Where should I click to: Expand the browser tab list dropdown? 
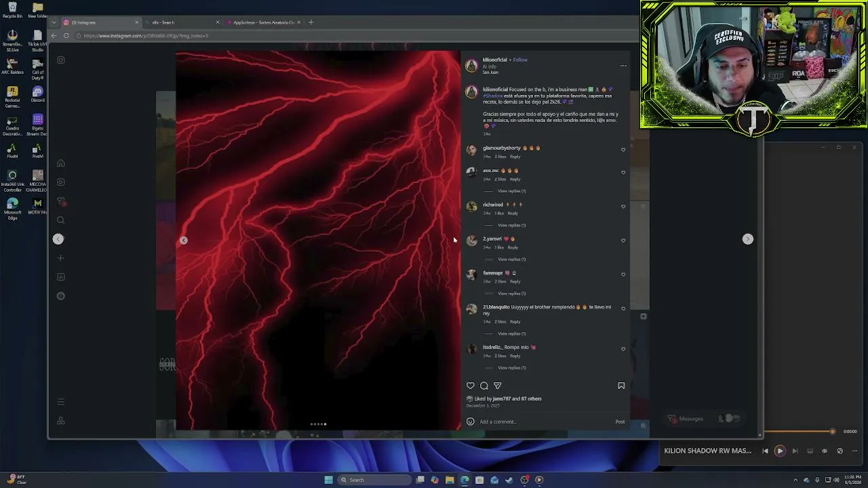click(54, 22)
